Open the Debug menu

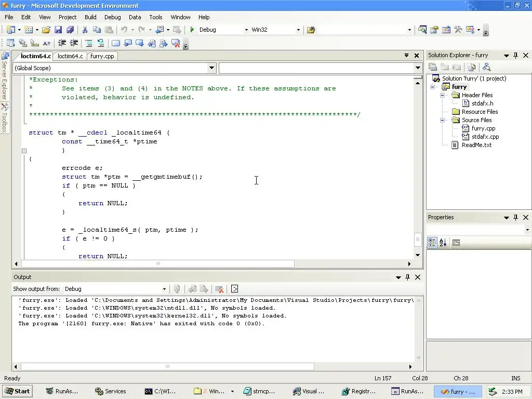(x=112, y=17)
